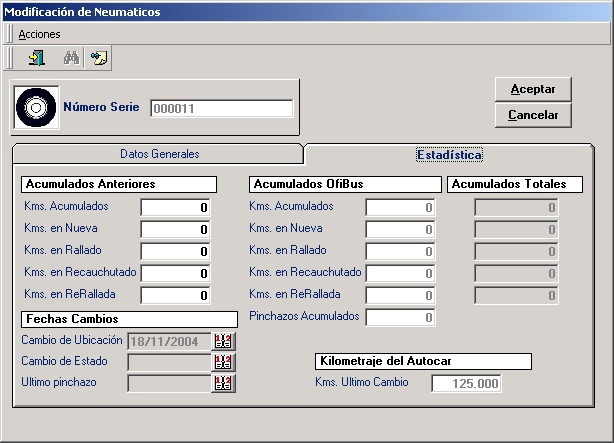The width and height of the screenshot is (614, 443).
Task: Click the Cambio de Estado date field
Action: 170,362
